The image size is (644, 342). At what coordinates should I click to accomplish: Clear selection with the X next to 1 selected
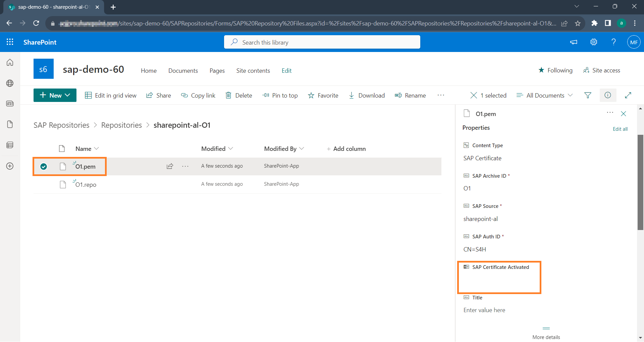tap(474, 95)
